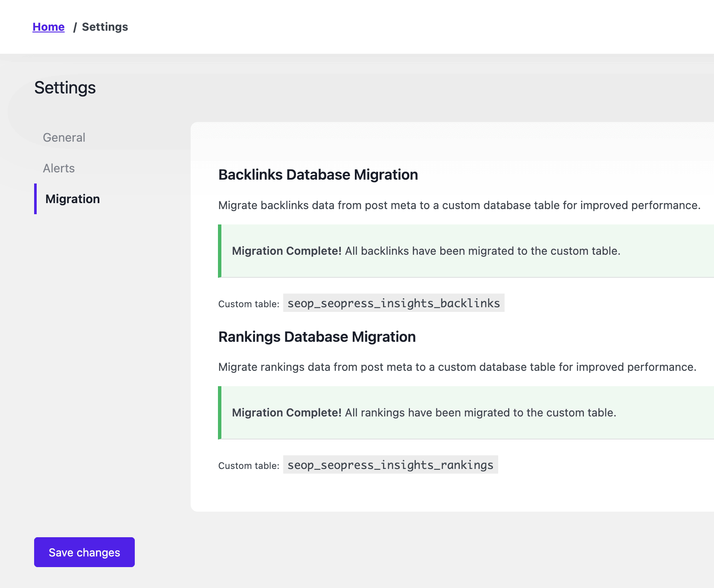Viewport: 714px width, 588px height.
Task: Click bold 'Migration Complete!' in rankings notice
Action: 287,413
